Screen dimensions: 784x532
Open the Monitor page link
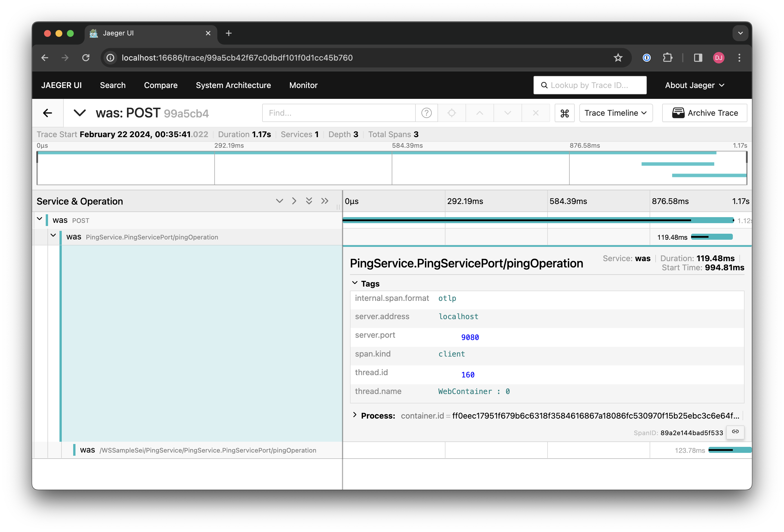click(303, 85)
